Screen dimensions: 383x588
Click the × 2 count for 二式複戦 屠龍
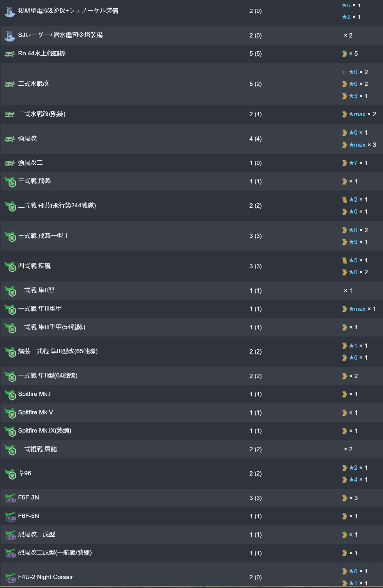pos(348,449)
